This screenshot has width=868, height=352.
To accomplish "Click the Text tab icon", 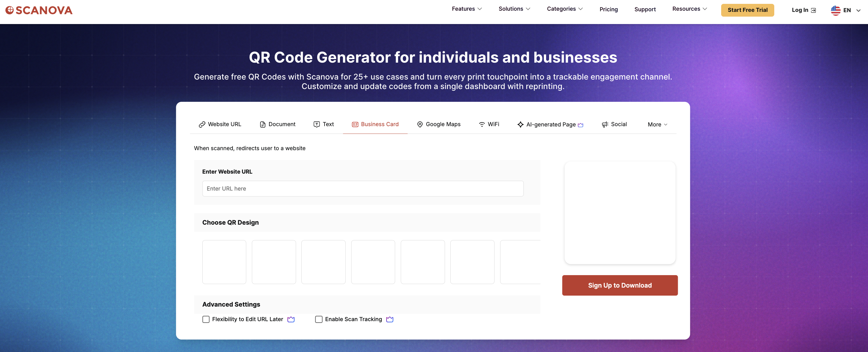I will coord(317,124).
